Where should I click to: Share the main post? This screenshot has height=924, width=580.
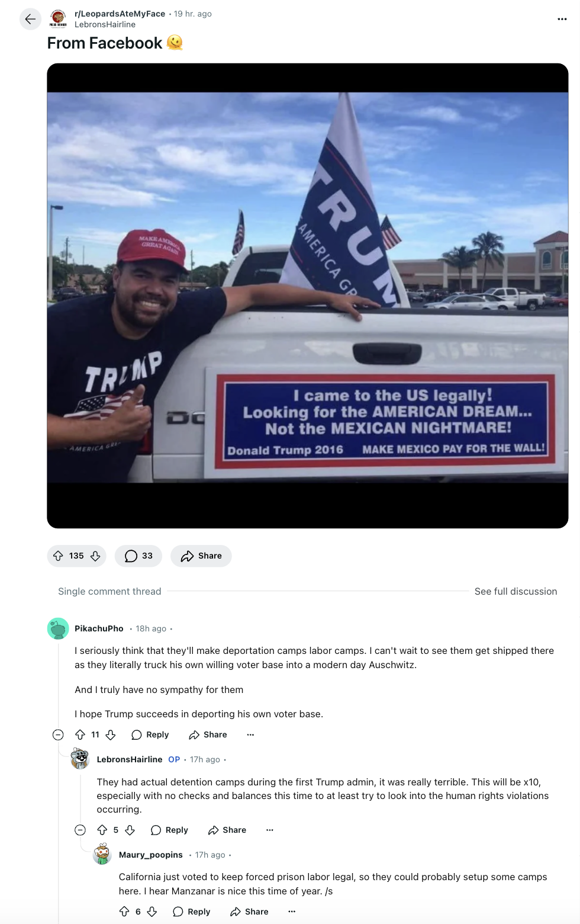201,556
